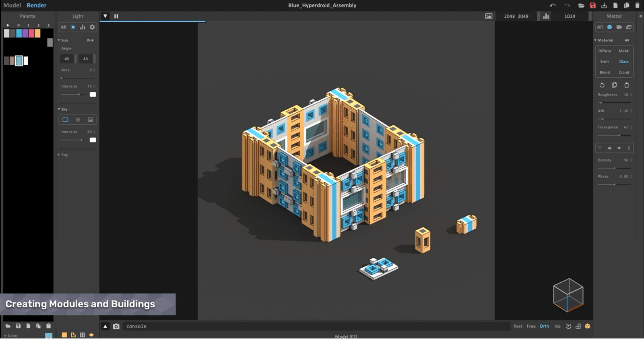Image resolution: width=644 pixels, height=339 pixels.
Task: Click the console input field
Action: pyautogui.click(x=316, y=326)
